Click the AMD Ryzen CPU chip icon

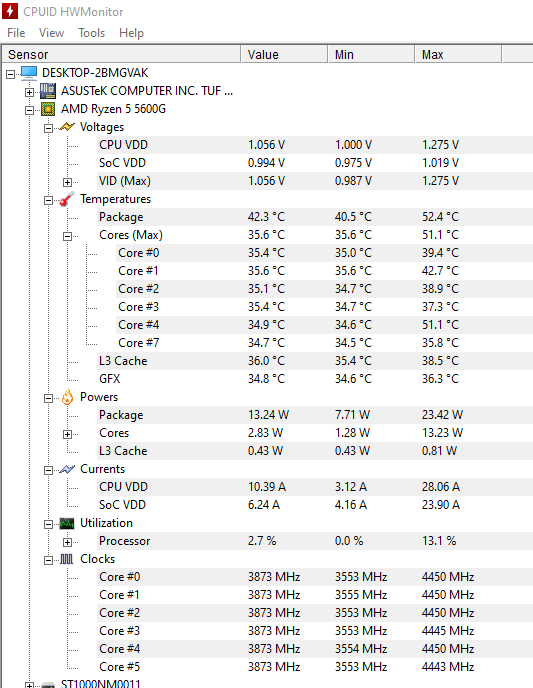(x=48, y=109)
